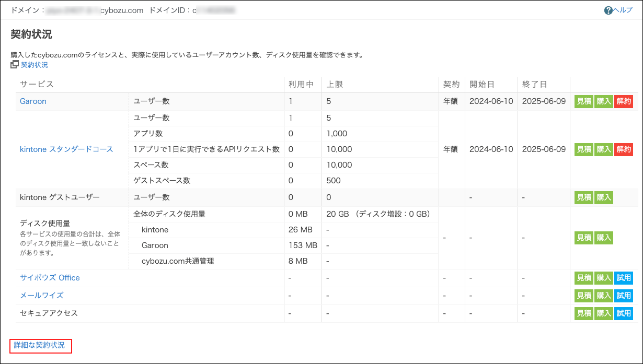
Task: Open the サイボウズ Office link
Action: click(x=49, y=278)
